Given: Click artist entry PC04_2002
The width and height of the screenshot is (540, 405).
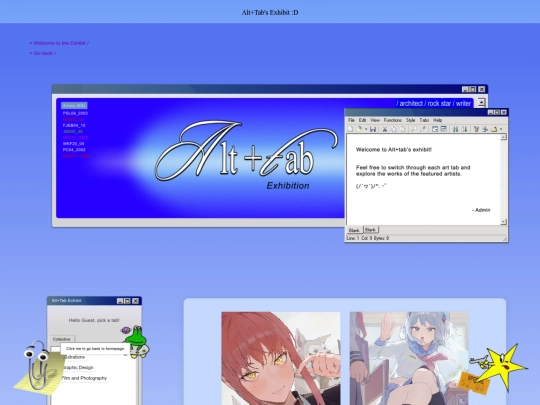Looking at the screenshot, I should 74,150.
